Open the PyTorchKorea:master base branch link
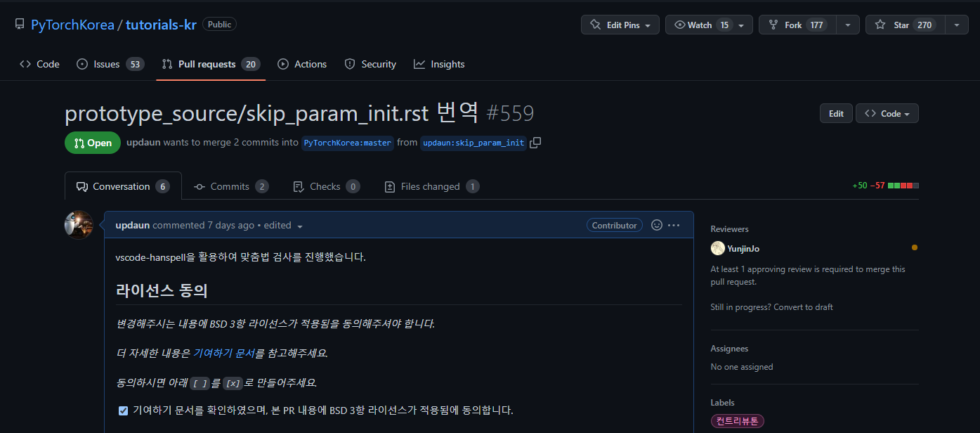 347,143
